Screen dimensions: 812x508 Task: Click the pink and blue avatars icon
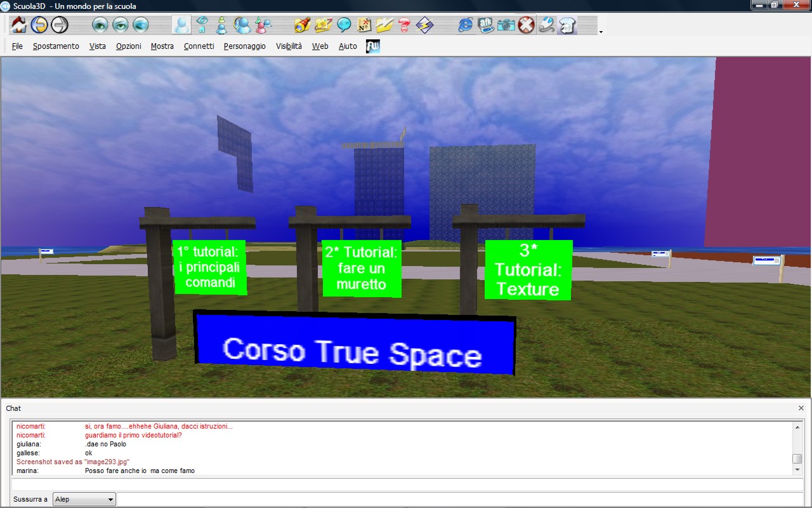[x=263, y=25]
